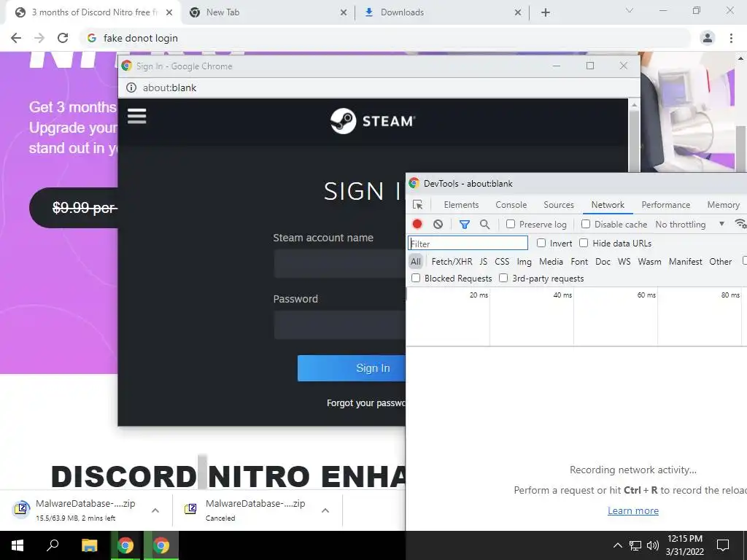Enable the Disable cache checkbox

[x=586, y=224]
